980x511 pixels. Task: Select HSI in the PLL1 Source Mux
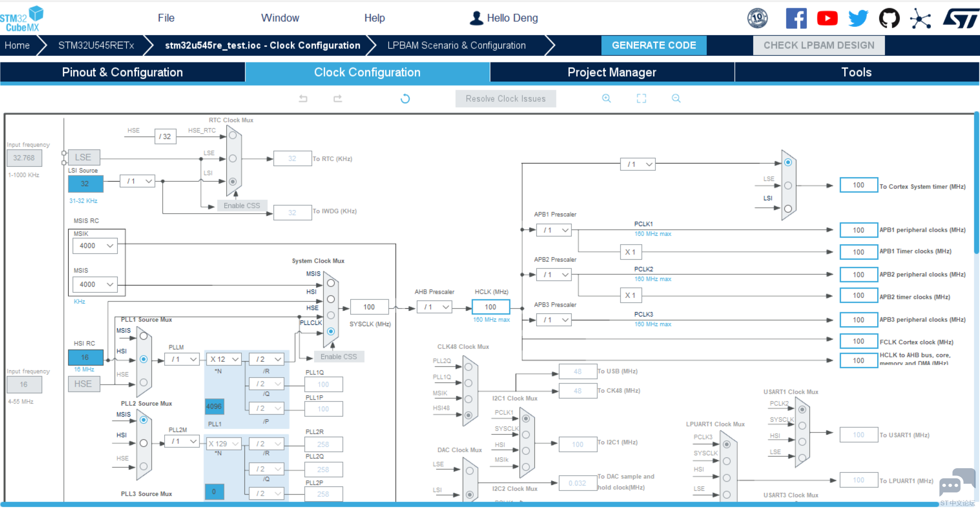[144, 359]
